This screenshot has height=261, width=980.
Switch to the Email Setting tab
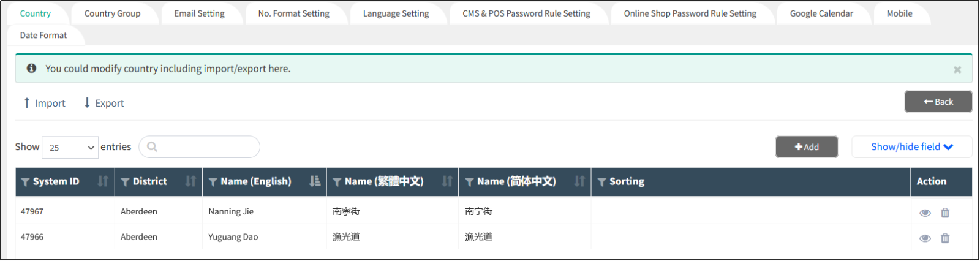[199, 13]
